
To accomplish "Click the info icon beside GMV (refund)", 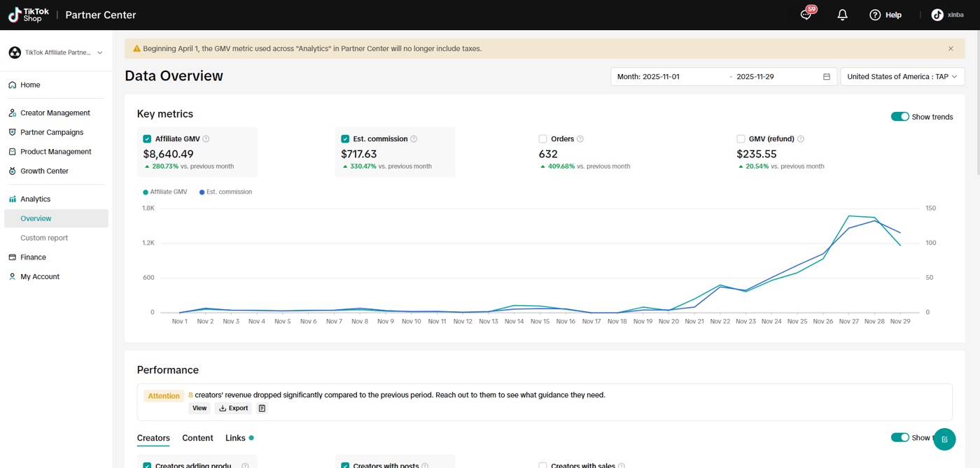I will (801, 139).
